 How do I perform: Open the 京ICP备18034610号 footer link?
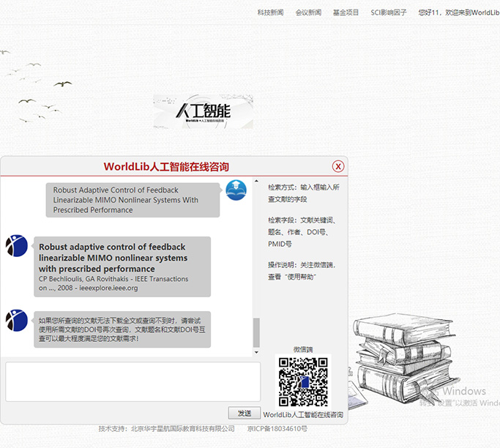click(277, 428)
